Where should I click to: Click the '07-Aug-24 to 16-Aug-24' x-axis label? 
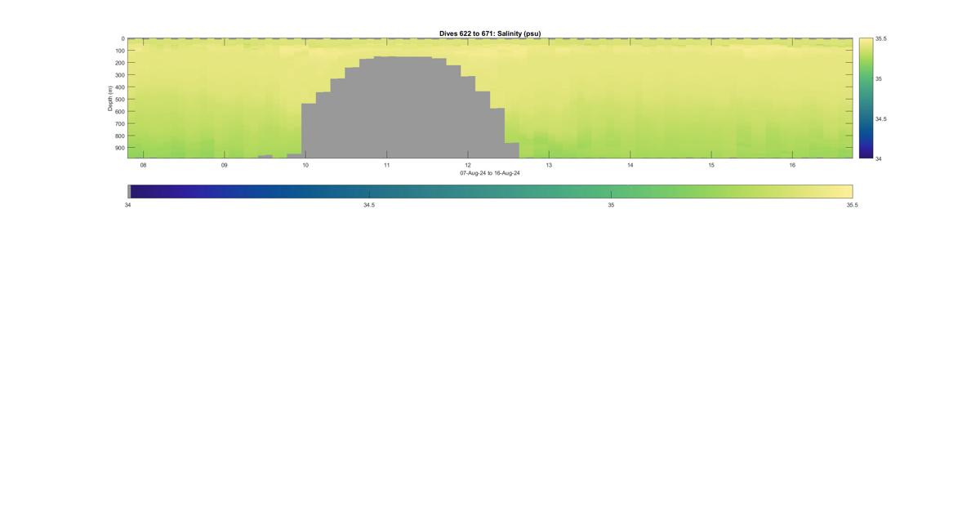coord(490,173)
